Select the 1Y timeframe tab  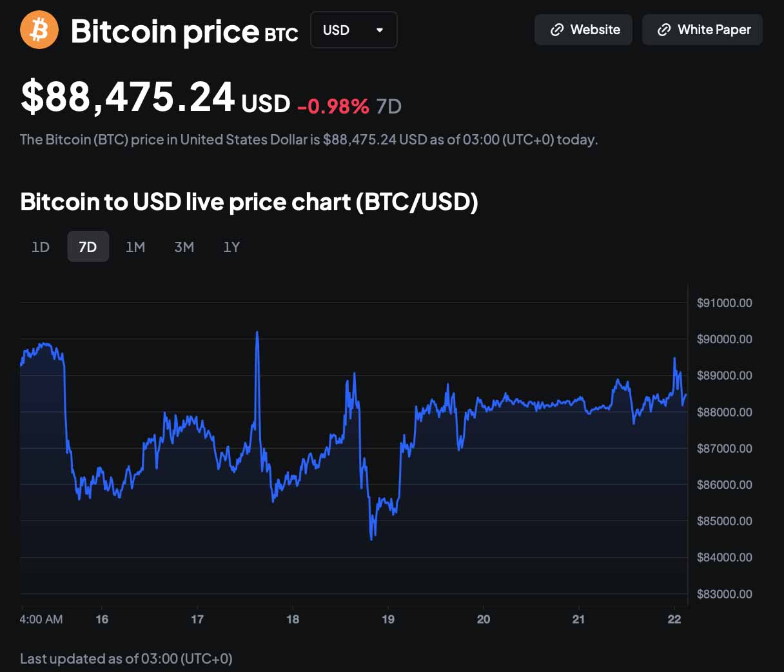pos(231,247)
